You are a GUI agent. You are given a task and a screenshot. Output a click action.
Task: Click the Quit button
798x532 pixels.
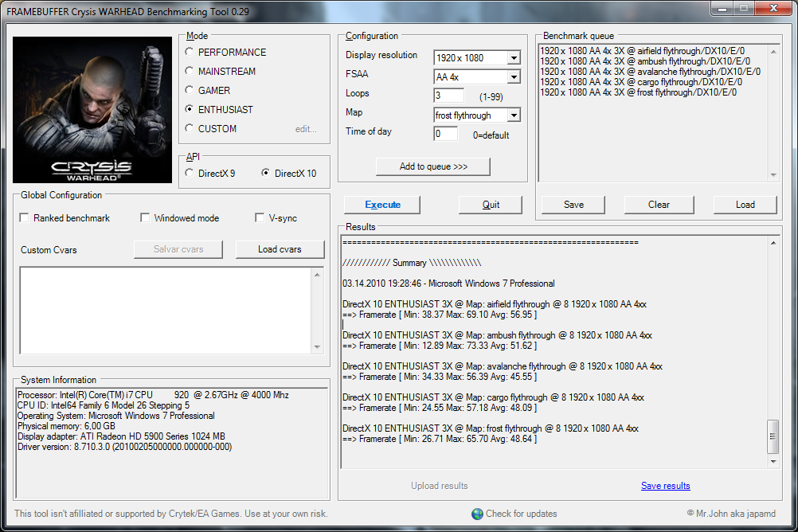click(x=491, y=205)
